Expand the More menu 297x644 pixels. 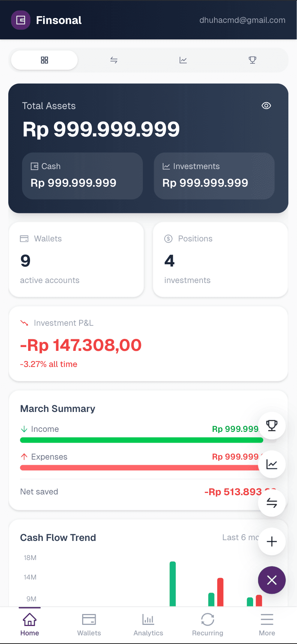tap(267, 625)
